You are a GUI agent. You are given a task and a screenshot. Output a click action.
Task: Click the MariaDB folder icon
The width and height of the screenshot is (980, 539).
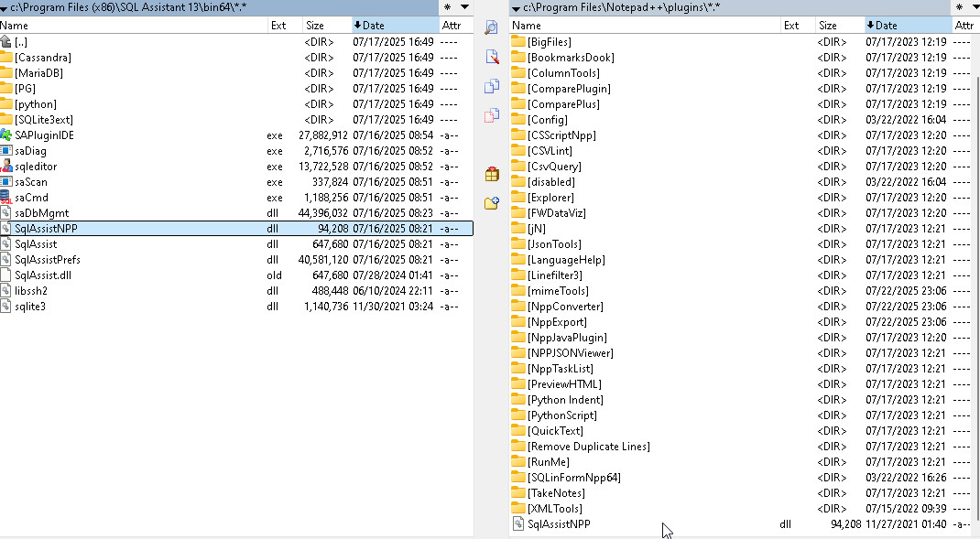click(x=6, y=73)
